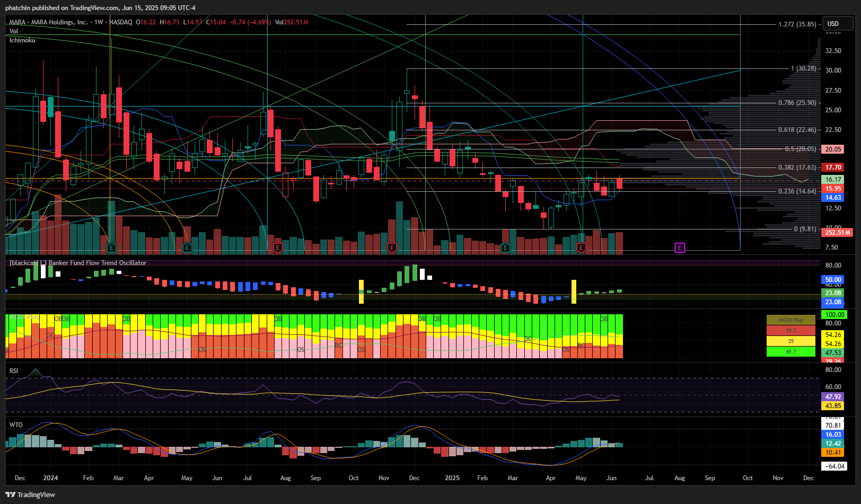Click the green 45.7 cell in MCDX table
Screen dimensions: 861x504
[x=791, y=351]
